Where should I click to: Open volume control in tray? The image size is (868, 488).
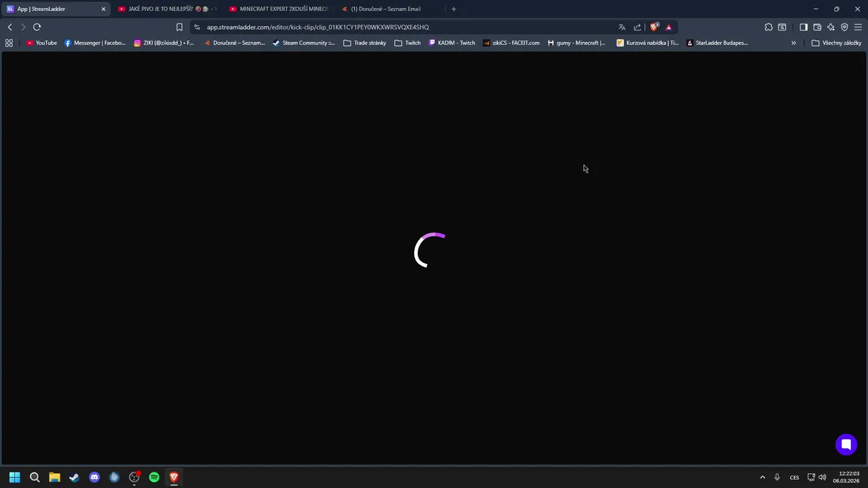click(823, 477)
